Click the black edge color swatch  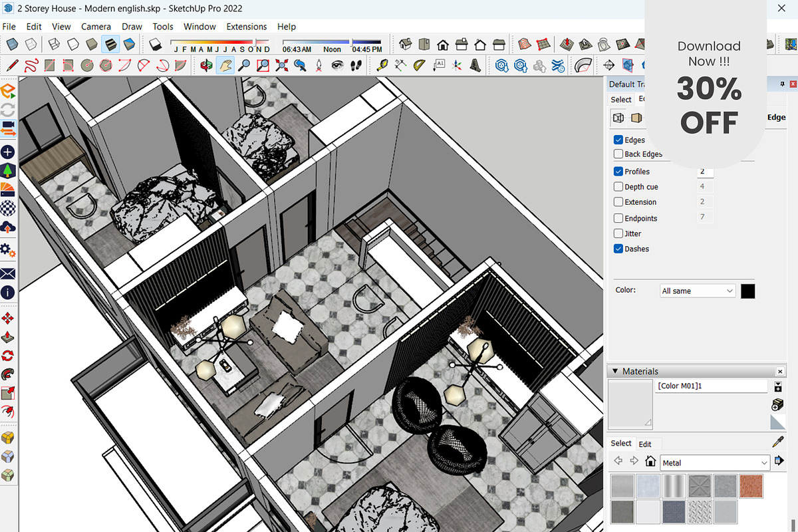click(747, 291)
